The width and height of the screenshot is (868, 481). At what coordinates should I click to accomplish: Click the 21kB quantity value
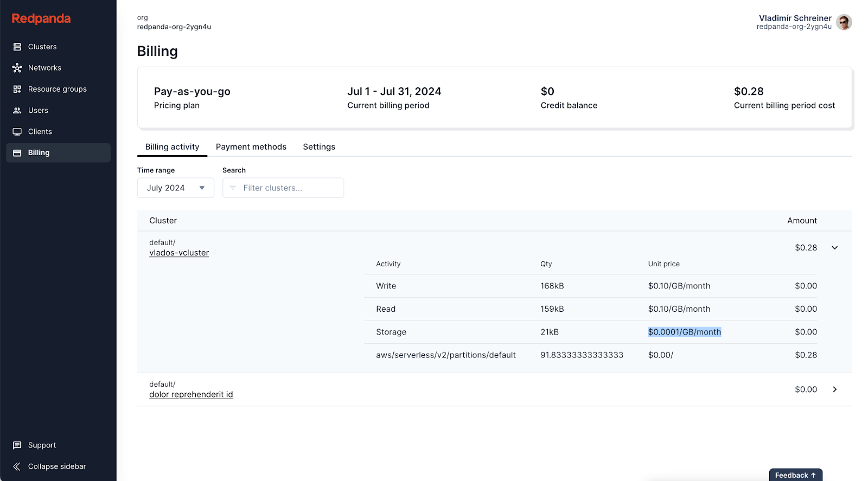[x=550, y=332]
